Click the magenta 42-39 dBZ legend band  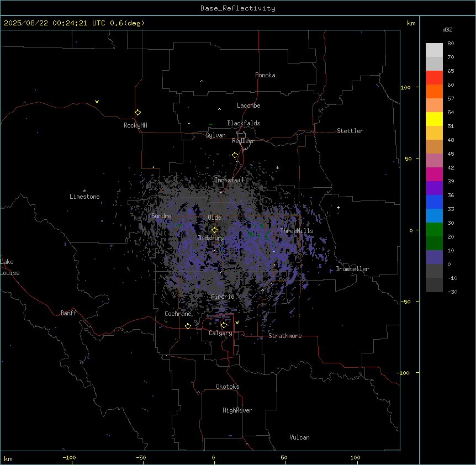point(434,174)
